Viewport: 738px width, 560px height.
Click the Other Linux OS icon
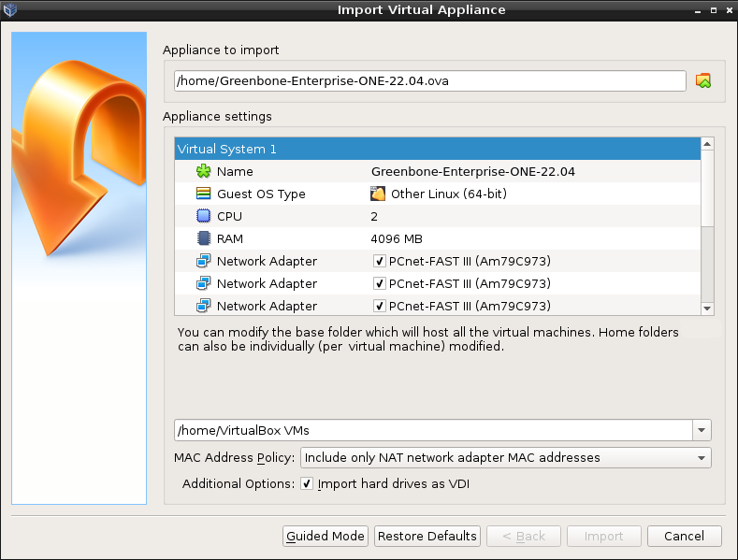coord(378,194)
